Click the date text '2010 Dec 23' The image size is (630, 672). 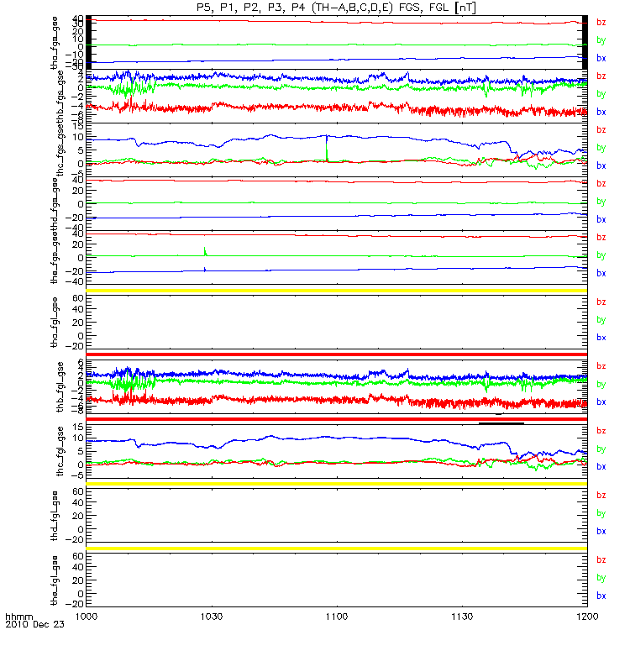[34, 624]
